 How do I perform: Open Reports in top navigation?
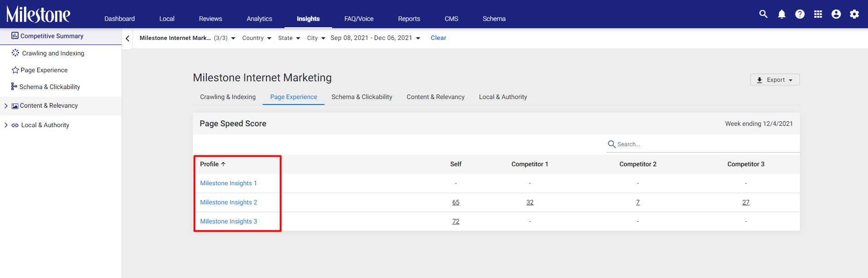(409, 19)
